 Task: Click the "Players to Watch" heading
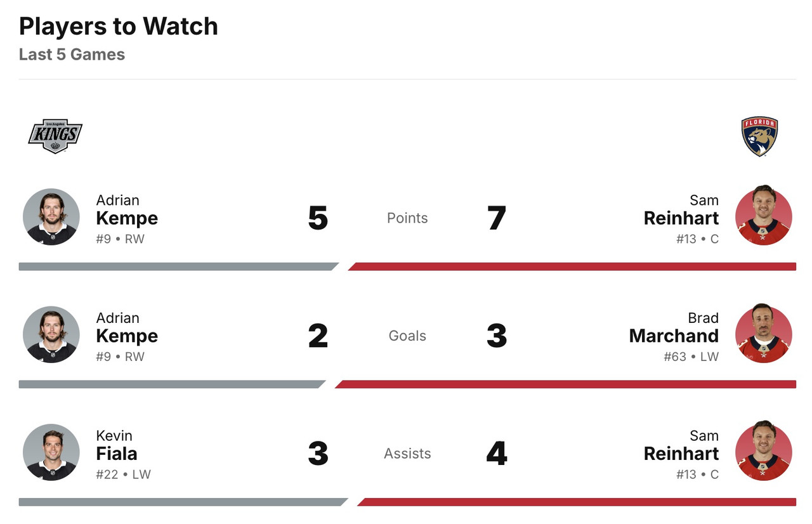[x=119, y=27]
